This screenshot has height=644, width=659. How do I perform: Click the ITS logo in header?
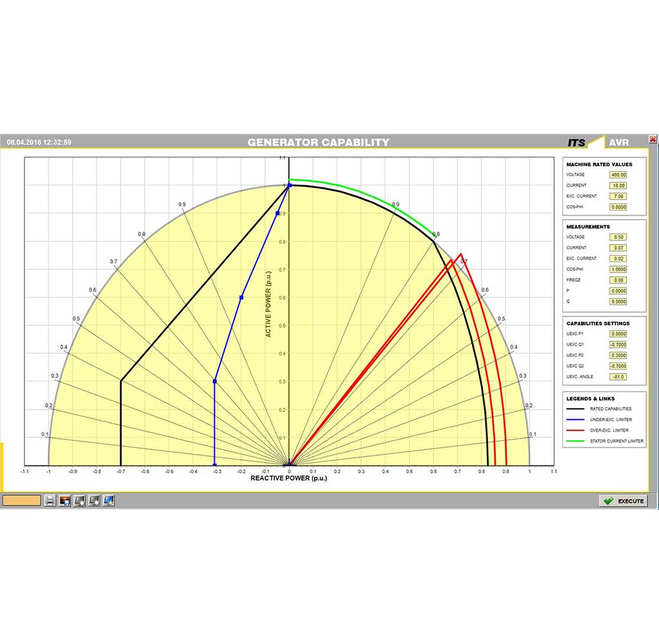click(576, 142)
